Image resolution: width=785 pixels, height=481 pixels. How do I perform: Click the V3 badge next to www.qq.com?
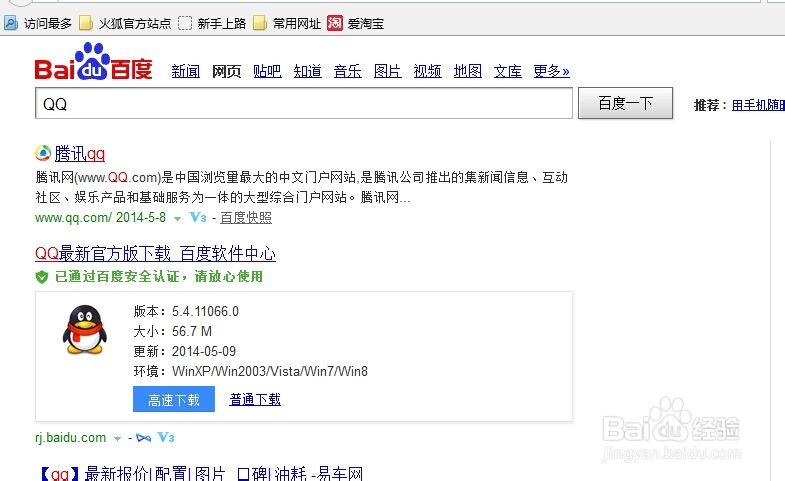(198, 217)
